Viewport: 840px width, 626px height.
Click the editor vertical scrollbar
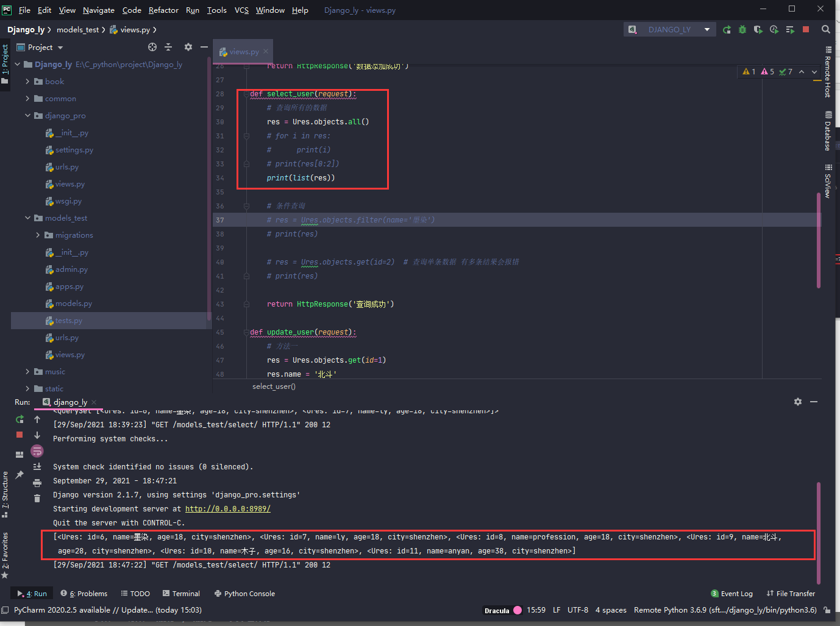click(x=818, y=240)
